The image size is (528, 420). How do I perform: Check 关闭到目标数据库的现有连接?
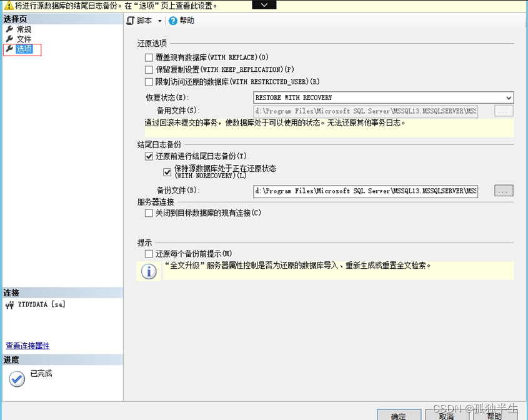148,212
